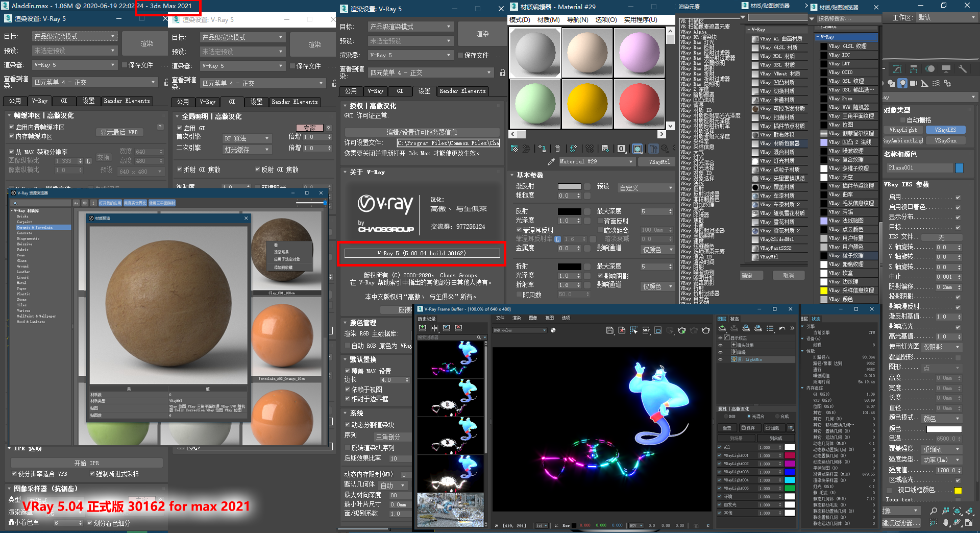Click the 50% zoom icon in Frame Buffer toolbar

(x=646, y=330)
